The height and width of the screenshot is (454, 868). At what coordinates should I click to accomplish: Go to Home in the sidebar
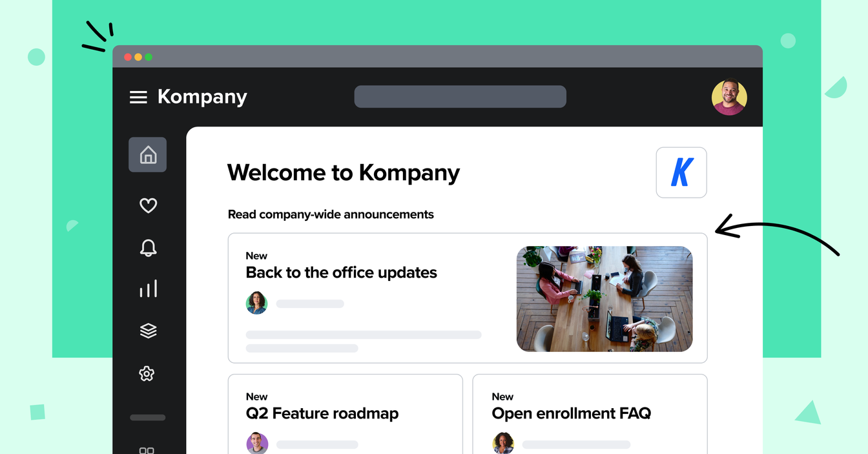coord(148,155)
